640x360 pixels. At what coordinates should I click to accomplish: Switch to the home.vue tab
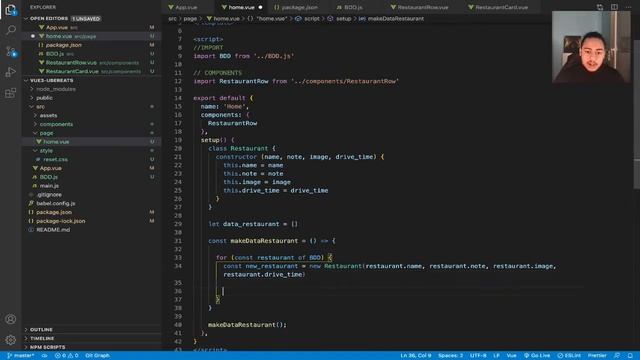[x=241, y=7]
